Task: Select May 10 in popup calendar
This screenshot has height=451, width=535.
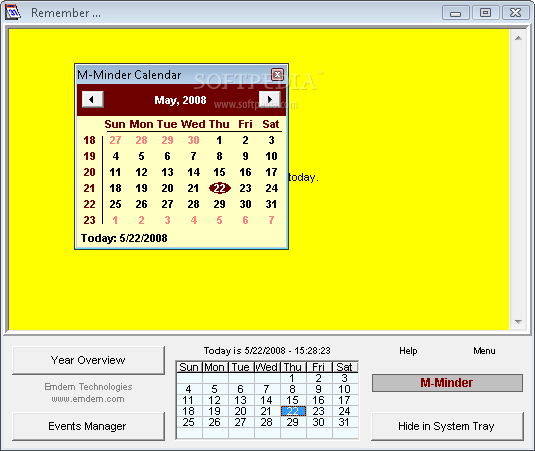Action: pos(271,156)
